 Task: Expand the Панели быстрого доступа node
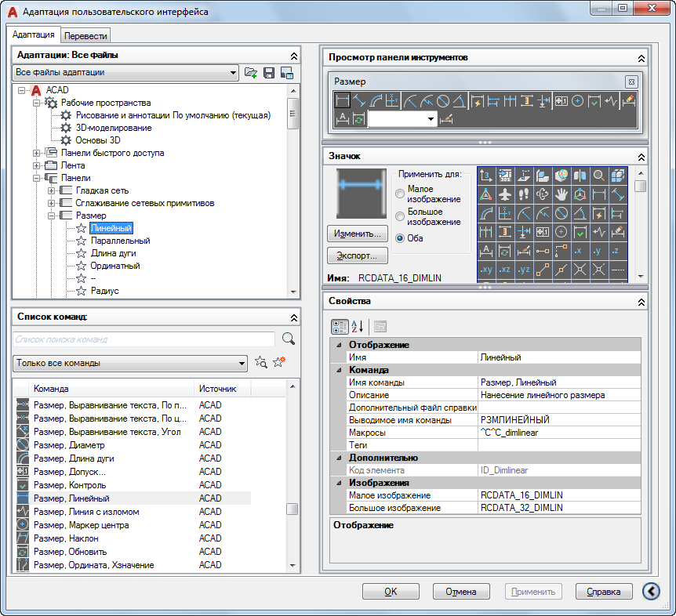37,153
